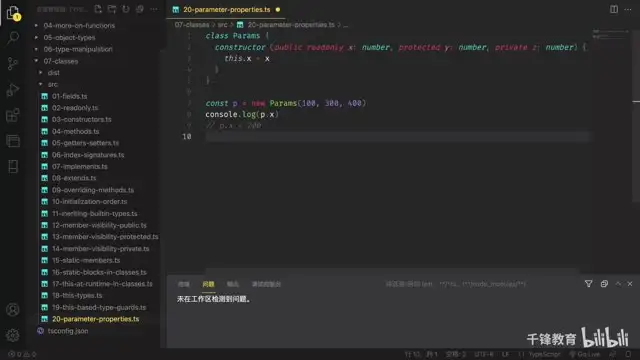Switch to the 输出 output tab
The width and height of the screenshot is (640, 360).
(233, 284)
